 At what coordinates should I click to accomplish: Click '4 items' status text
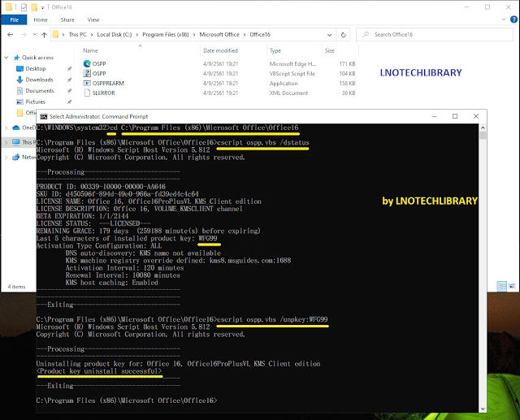pyautogui.click(x=16, y=287)
